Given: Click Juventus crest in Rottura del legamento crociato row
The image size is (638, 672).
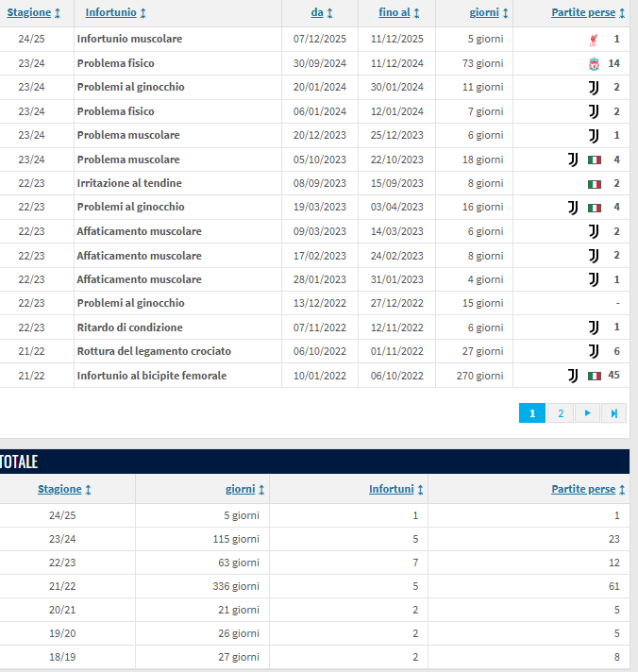Looking at the screenshot, I should tap(594, 351).
